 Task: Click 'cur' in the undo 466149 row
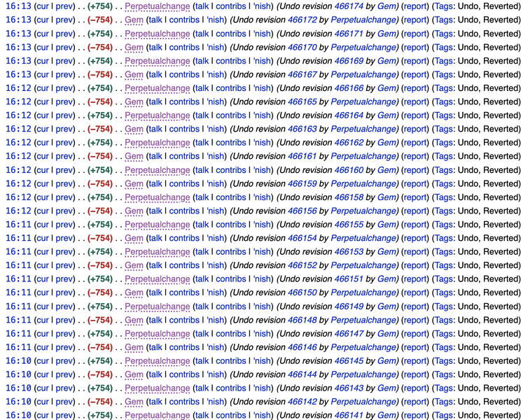(43, 307)
